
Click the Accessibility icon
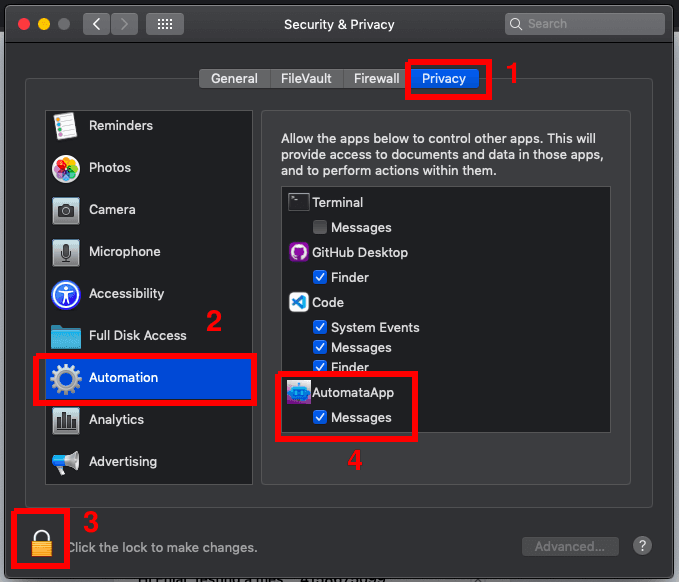click(66, 294)
